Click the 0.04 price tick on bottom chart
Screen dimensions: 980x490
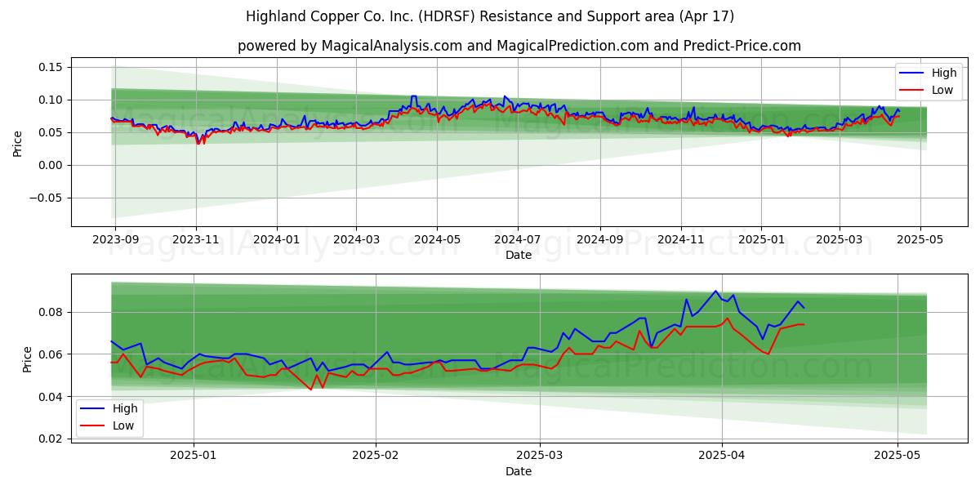(x=52, y=397)
